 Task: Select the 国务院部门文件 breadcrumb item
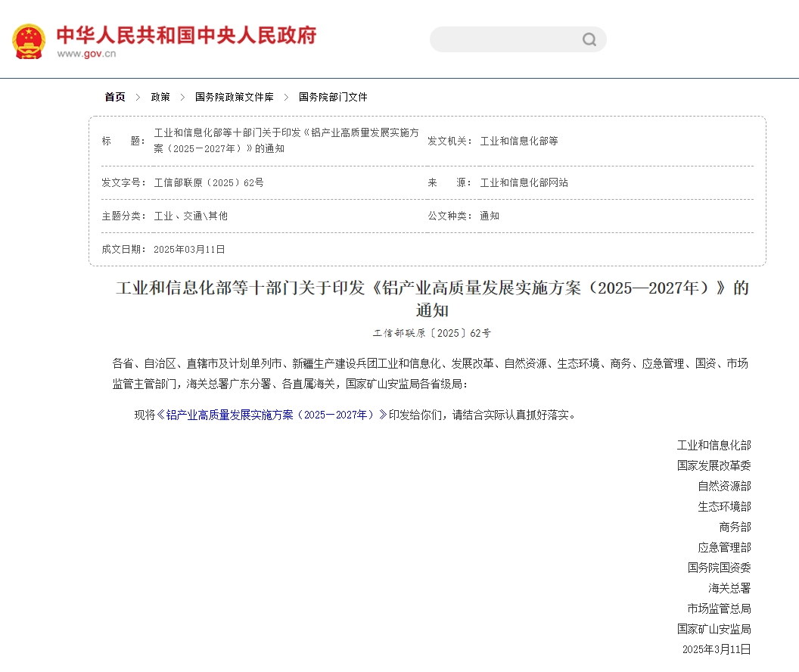click(x=333, y=97)
